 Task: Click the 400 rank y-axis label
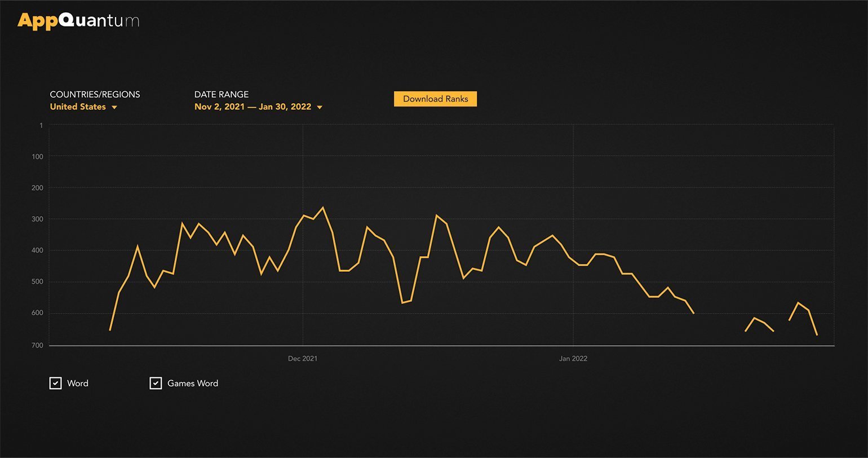pos(37,250)
